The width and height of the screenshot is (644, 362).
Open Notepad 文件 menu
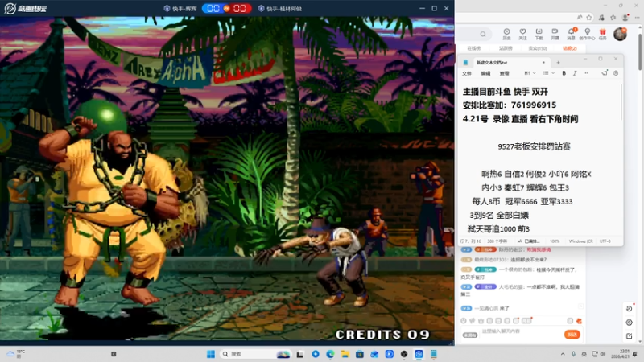(467, 73)
